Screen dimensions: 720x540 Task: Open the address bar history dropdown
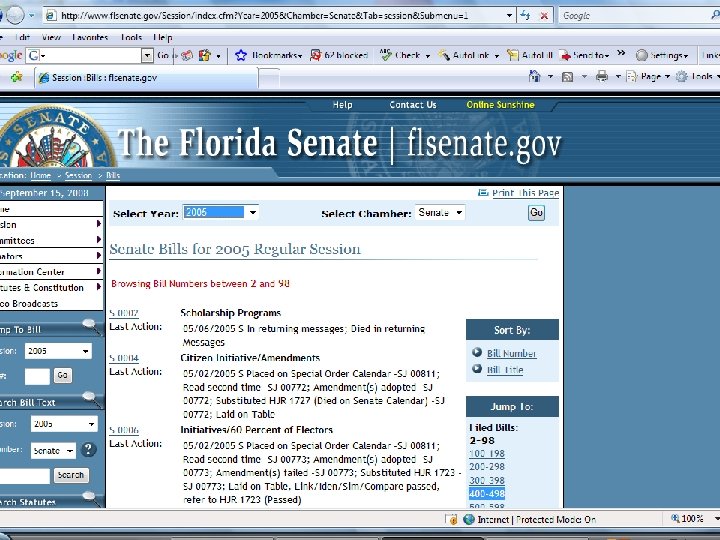click(509, 16)
